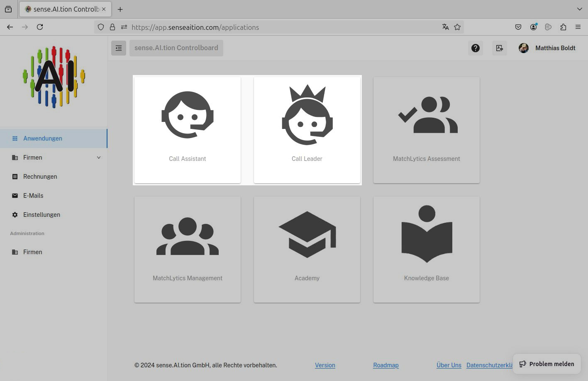Open the Call Assistant headset icon
This screenshot has height=381, width=588.
[188, 115]
